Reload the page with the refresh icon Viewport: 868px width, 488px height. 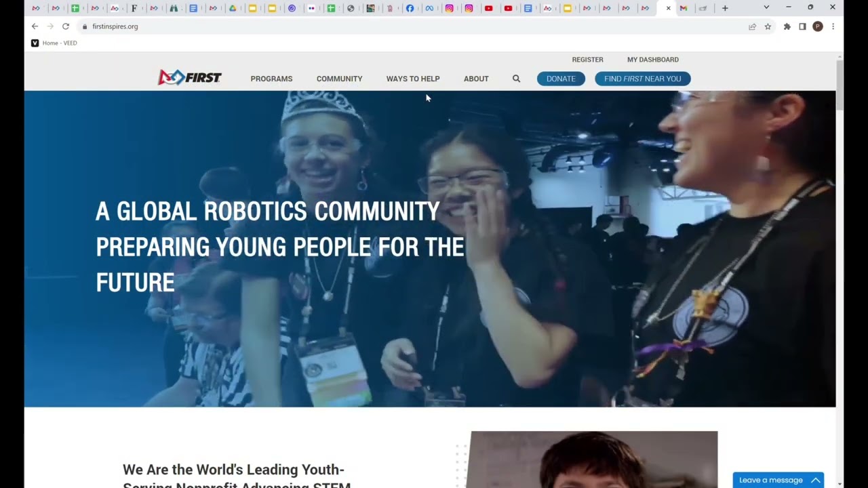tap(66, 26)
